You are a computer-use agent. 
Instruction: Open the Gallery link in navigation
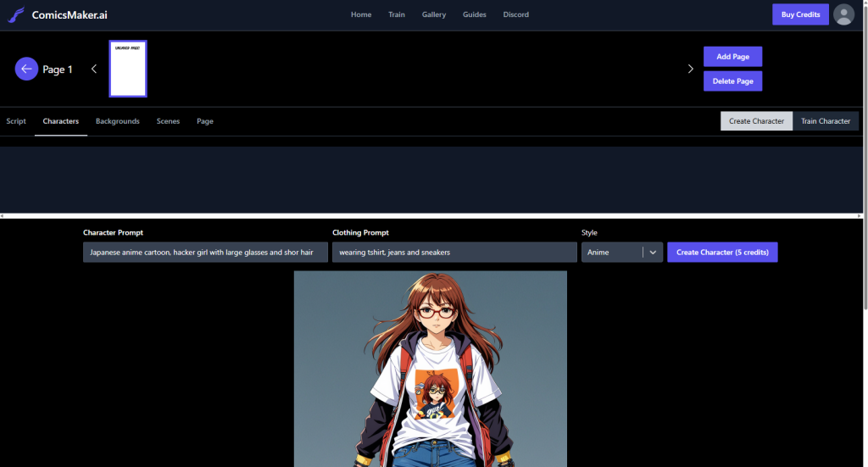[x=434, y=14]
